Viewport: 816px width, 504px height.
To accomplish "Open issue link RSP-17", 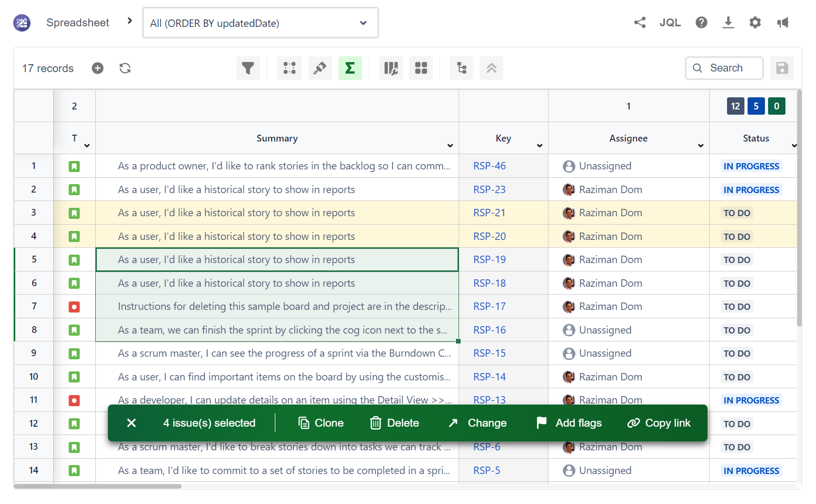I will 490,307.
